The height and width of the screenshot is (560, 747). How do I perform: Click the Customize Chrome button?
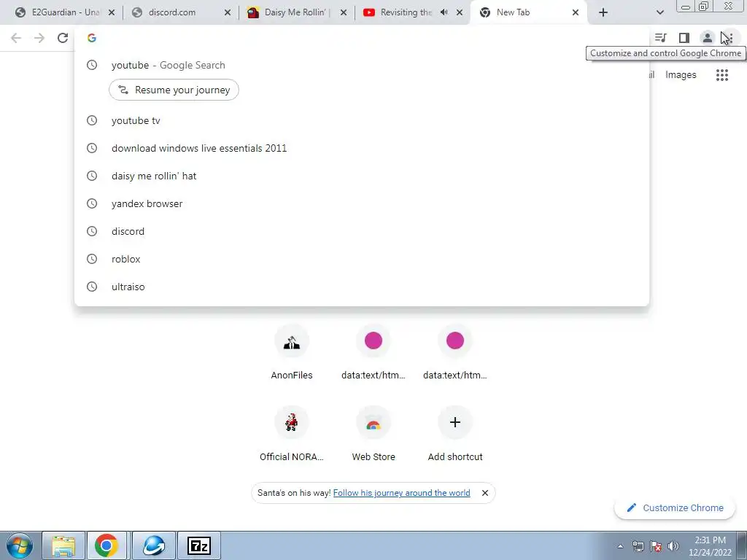click(675, 507)
